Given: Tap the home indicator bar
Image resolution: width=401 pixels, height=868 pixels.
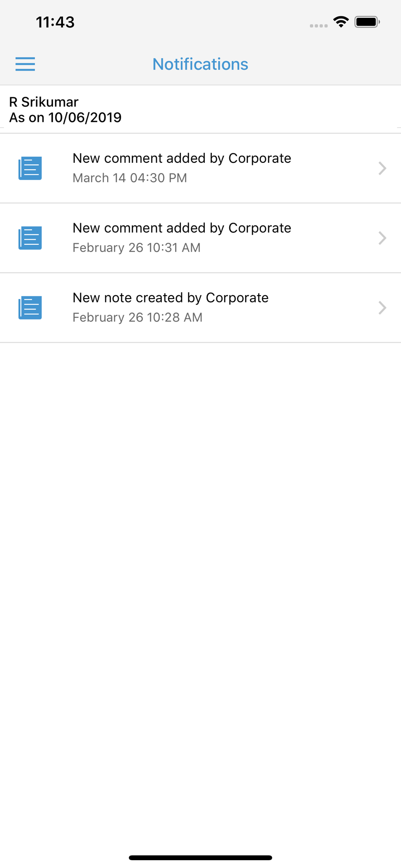Looking at the screenshot, I should click(200, 858).
